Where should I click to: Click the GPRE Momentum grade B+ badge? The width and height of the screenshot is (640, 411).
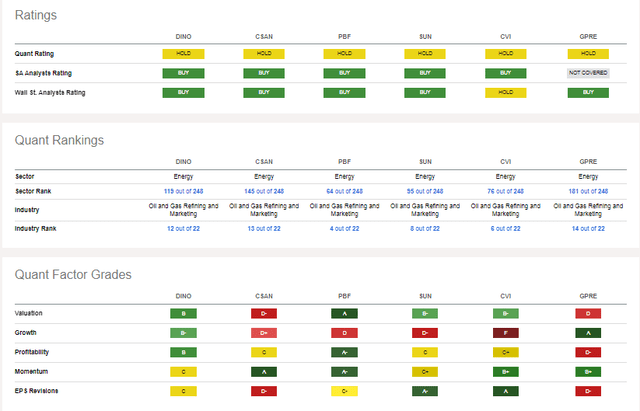point(588,372)
